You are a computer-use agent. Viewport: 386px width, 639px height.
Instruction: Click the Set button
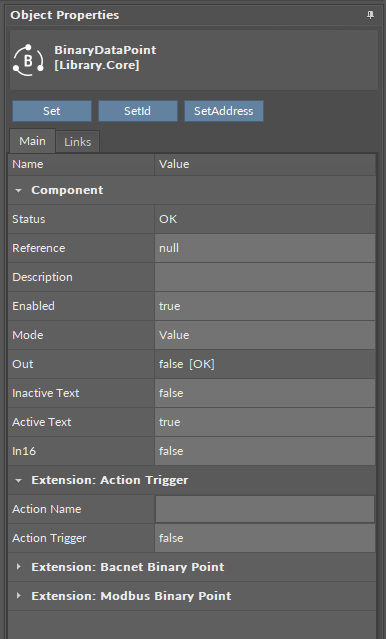click(52, 111)
